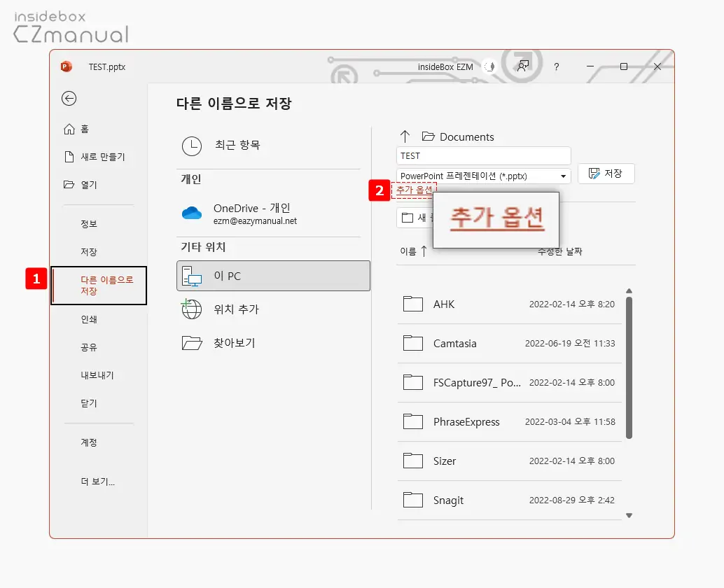The width and height of the screenshot is (724, 588).
Task: Go back using the circled arrow icon
Action: pyautogui.click(x=69, y=98)
